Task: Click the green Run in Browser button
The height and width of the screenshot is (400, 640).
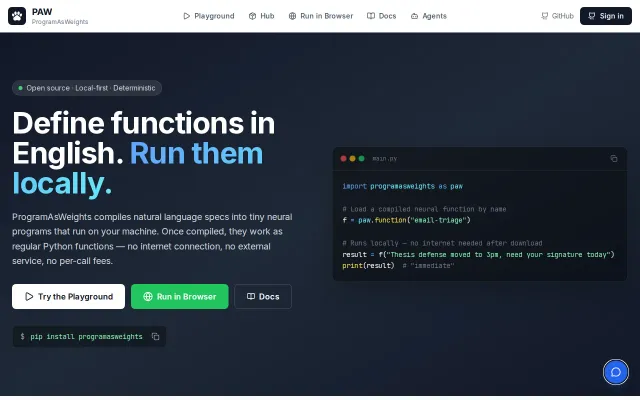Action: pos(180,296)
